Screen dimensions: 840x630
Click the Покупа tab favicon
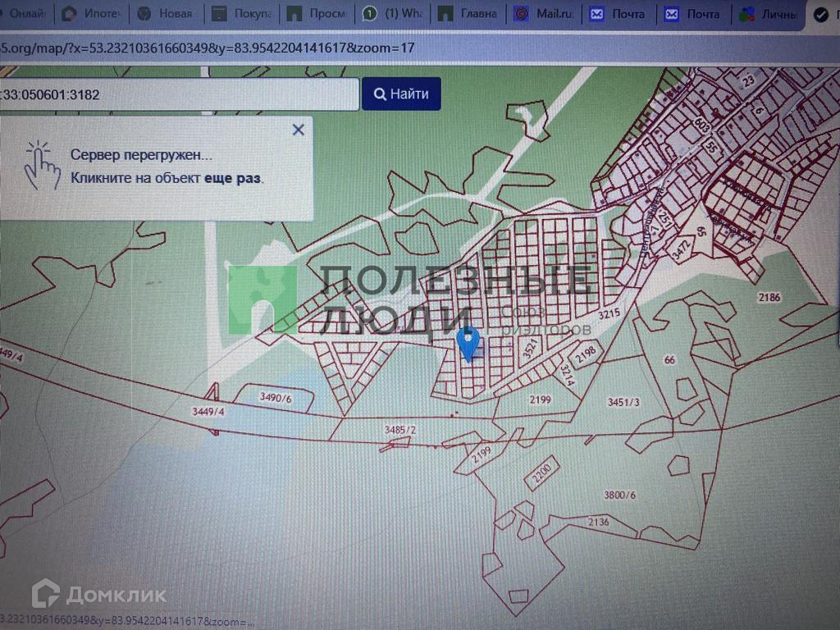coord(219,14)
